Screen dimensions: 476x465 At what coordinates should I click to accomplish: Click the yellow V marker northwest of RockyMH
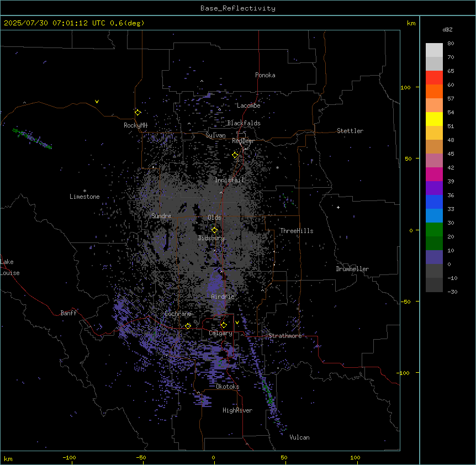(97, 102)
